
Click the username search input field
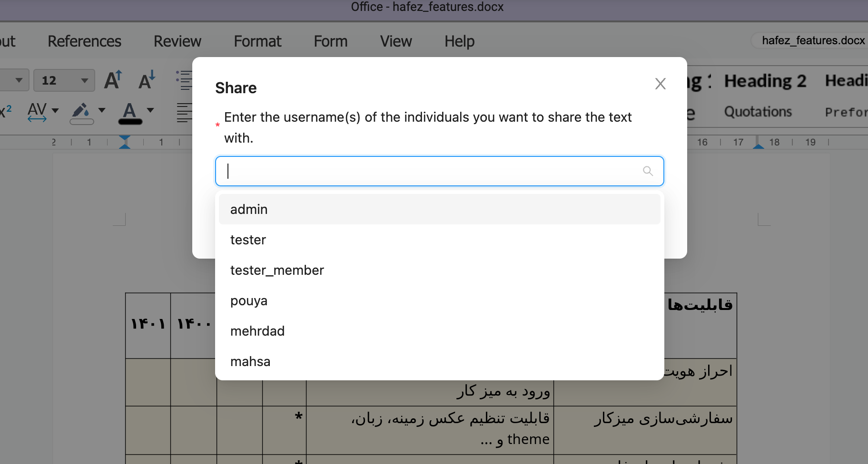pyautogui.click(x=428, y=171)
